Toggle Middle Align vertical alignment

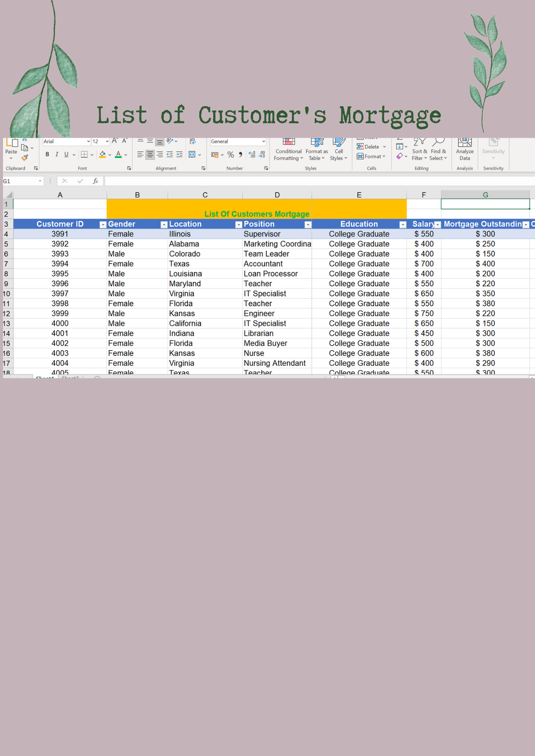(x=150, y=141)
